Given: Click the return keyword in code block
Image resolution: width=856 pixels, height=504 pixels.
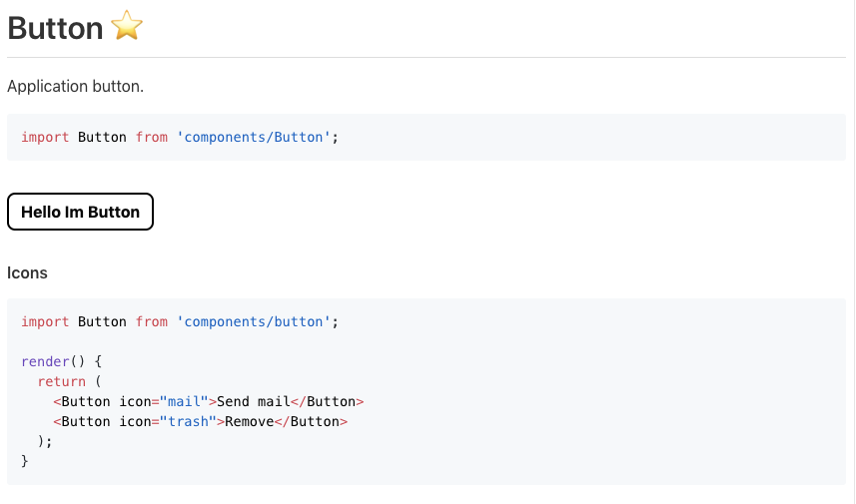Looking at the screenshot, I should click(62, 382).
